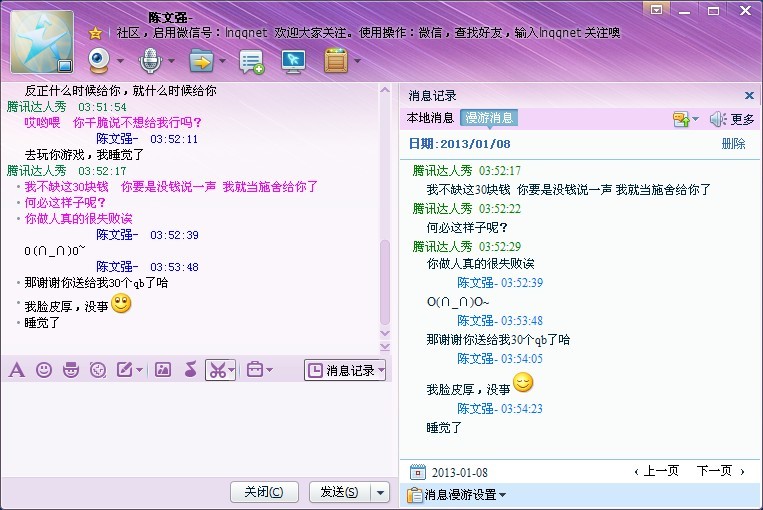Open window menu dropdown in title bar

tap(656, 9)
